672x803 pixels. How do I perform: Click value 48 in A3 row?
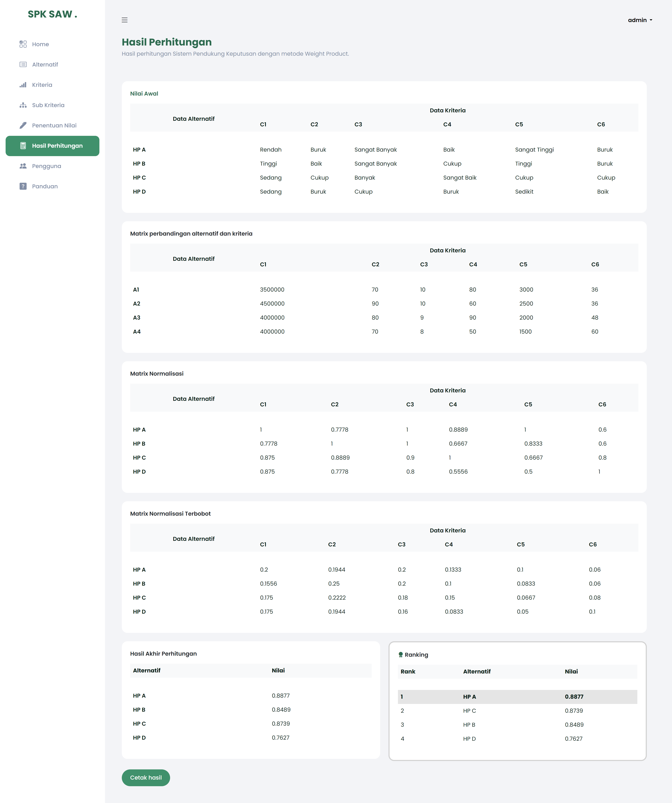[595, 318]
